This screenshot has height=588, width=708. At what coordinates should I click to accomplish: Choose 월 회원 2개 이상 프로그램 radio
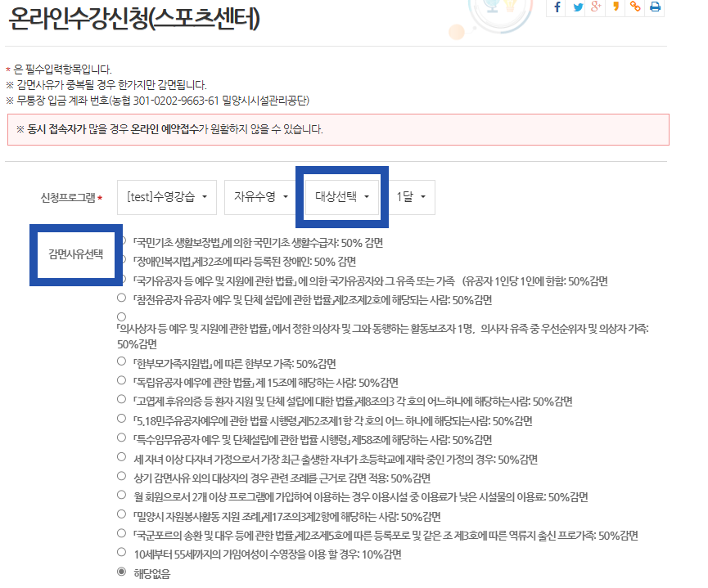tap(121, 495)
